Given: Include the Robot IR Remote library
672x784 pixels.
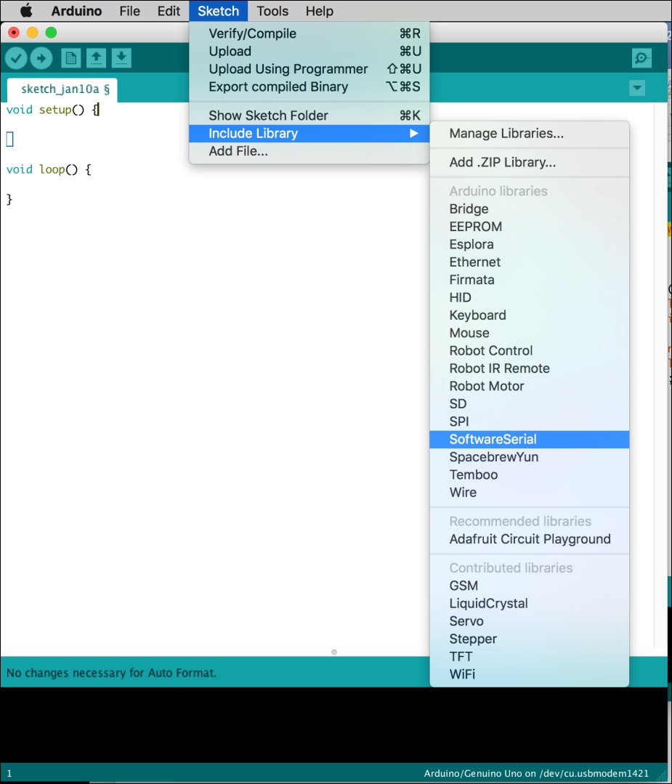Looking at the screenshot, I should pos(530,368).
